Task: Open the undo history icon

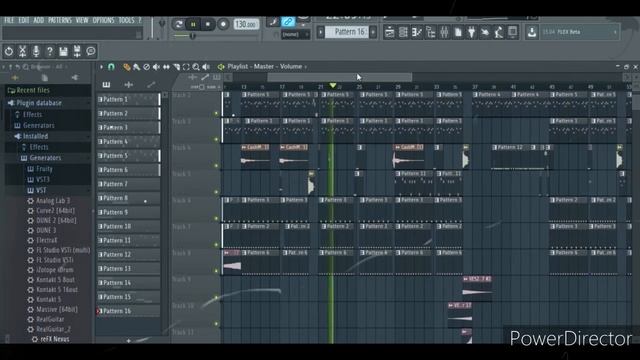Action: (9, 51)
